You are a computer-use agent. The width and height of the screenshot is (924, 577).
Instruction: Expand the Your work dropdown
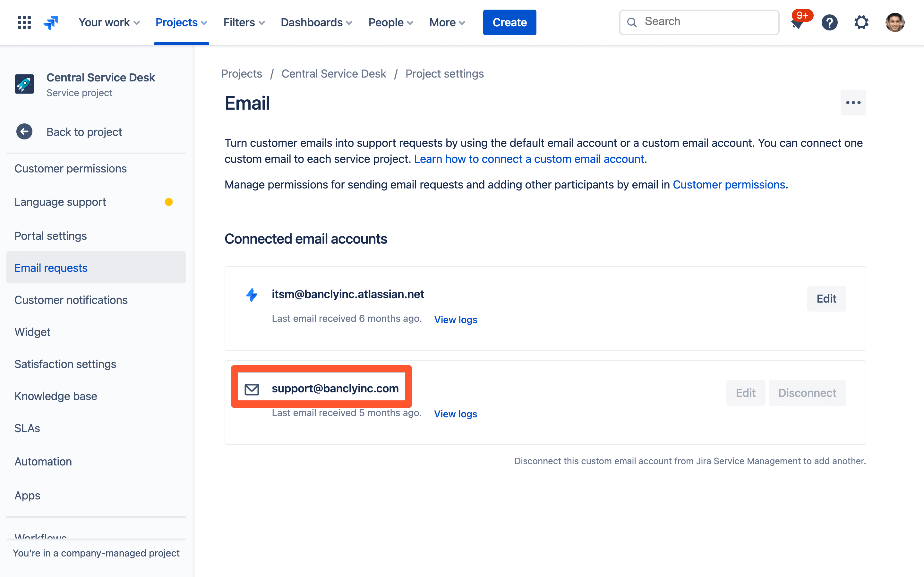[108, 22]
